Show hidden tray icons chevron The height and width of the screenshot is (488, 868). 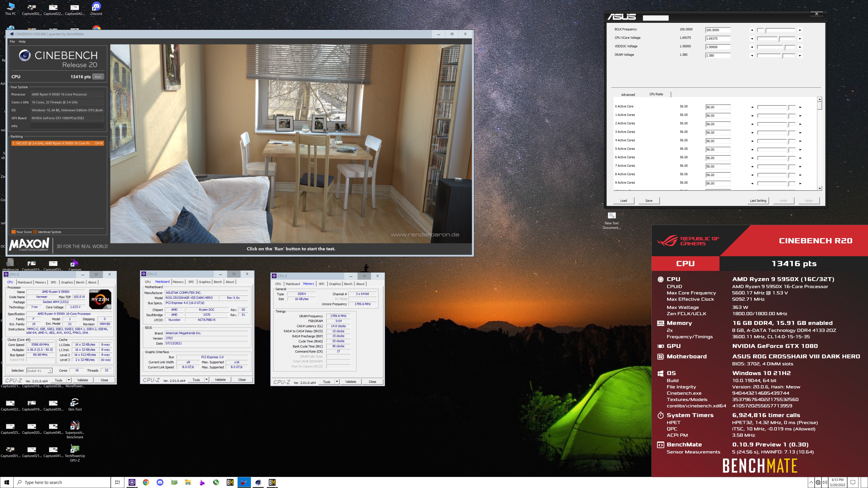tap(811, 482)
